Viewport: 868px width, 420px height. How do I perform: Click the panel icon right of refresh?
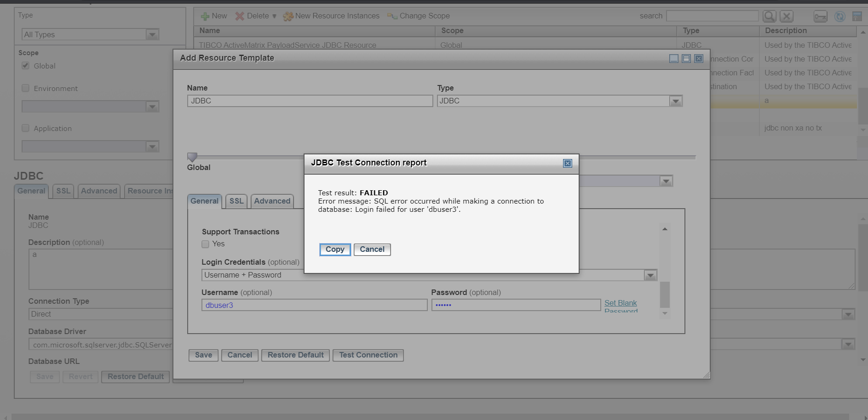pyautogui.click(x=857, y=17)
